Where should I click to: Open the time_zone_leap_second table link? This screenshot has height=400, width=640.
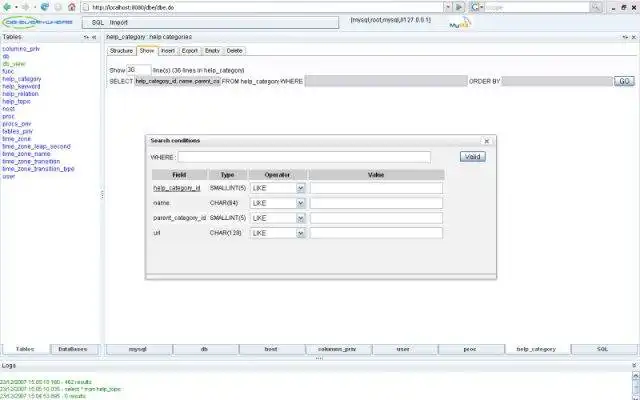click(x=36, y=147)
